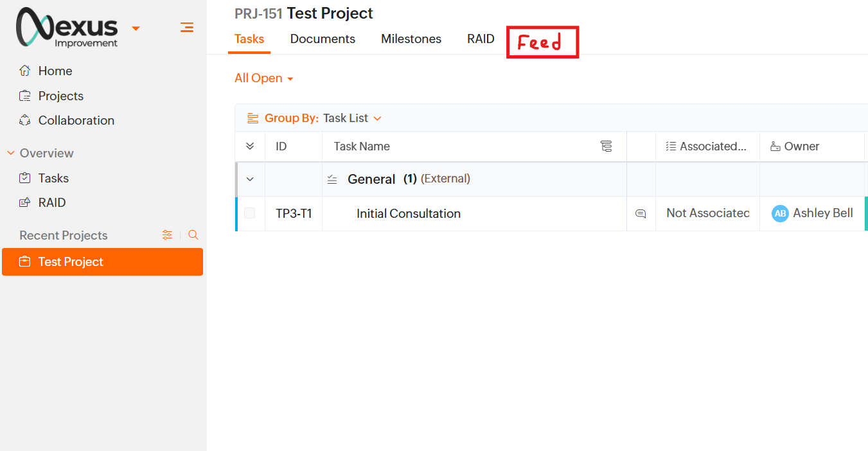This screenshot has width=868, height=451.
Task: Search recent projects via the magnifier icon
Action: click(x=193, y=235)
